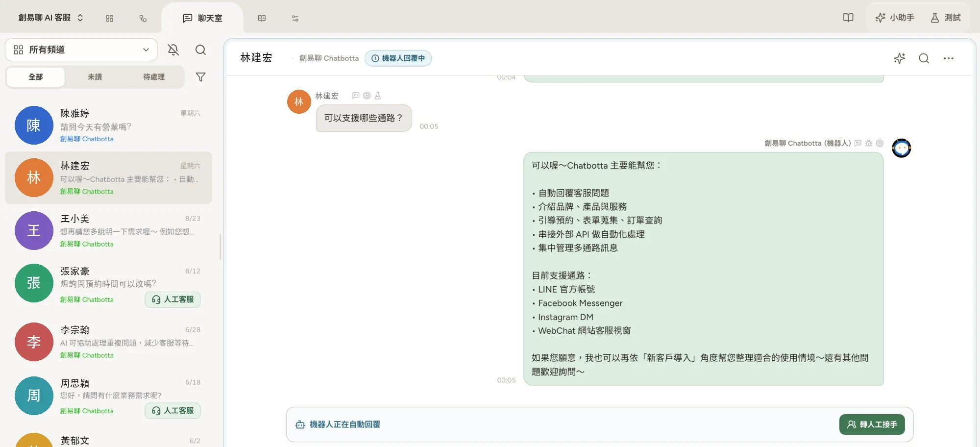Open the grid dashboard icon in top bar
The image size is (980, 447).
109,18
